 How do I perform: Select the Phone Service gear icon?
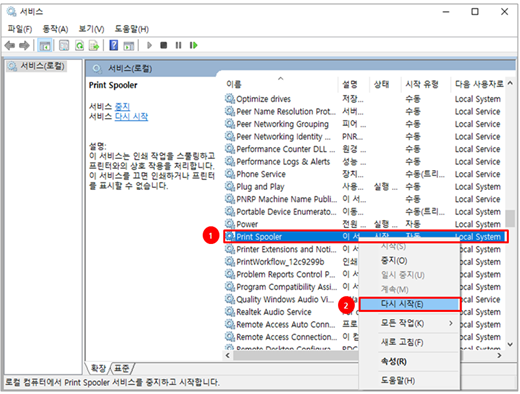230,174
